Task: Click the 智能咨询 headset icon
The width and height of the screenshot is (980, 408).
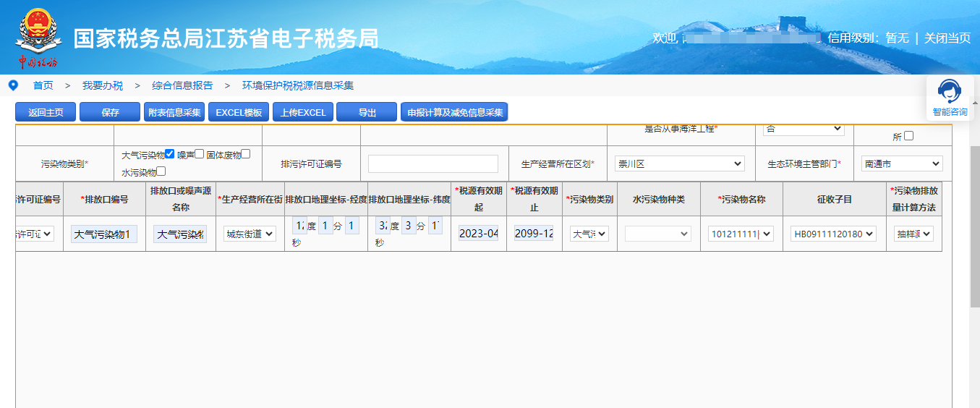Action: coord(949,91)
